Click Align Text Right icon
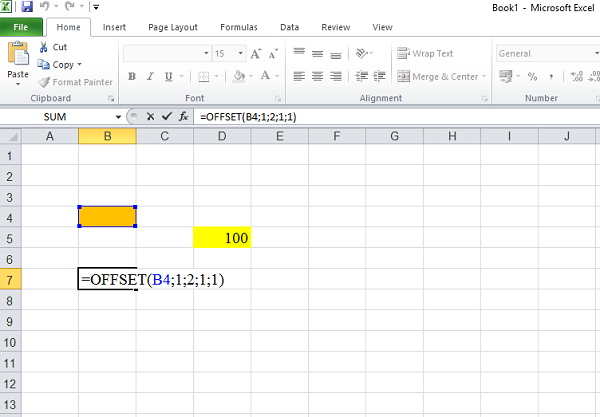 point(336,77)
